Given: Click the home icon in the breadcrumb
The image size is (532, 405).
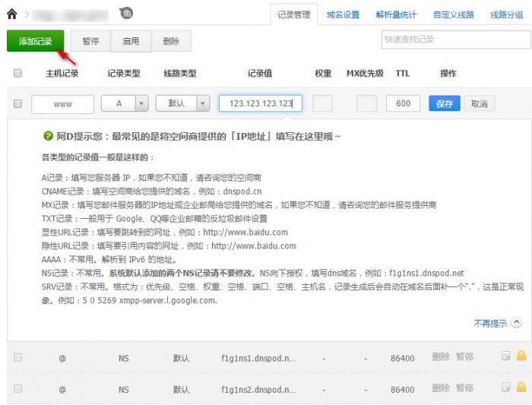Looking at the screenshot, I should click(x=11, y=14).
